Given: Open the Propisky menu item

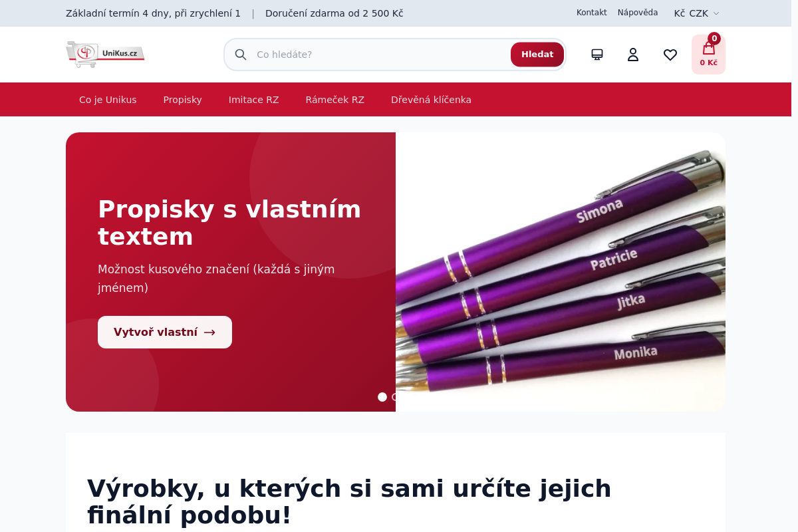Looking at the screenshot, I should tap(183, 100).
